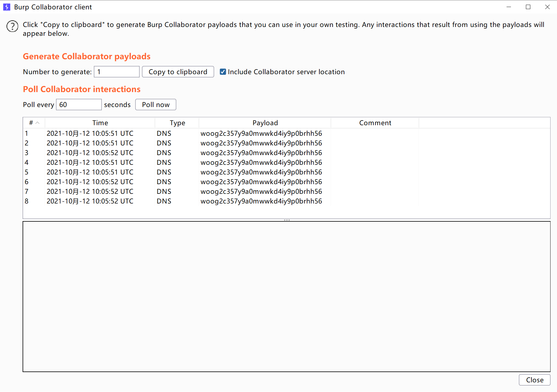This screenshot has width=557, height=392.
Task: Select interaction row number 2
Action: [x=286, y=143]
